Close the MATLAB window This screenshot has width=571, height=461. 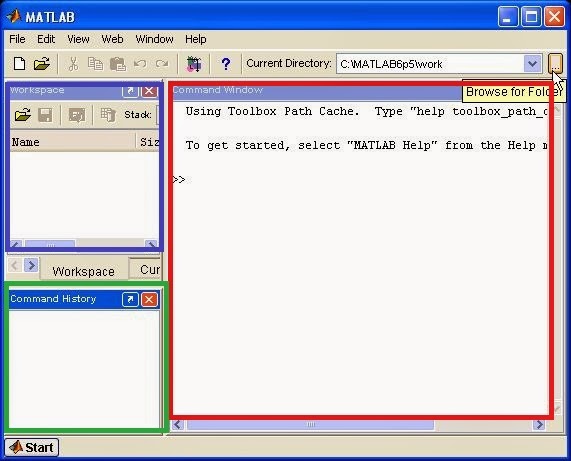coord(555,16)
